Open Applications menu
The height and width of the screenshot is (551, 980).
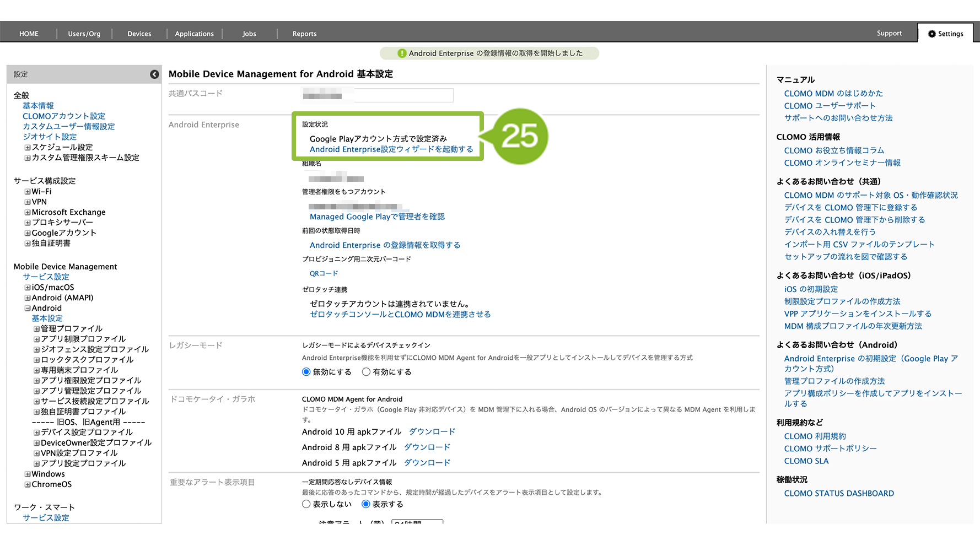[x=194, y=34]
